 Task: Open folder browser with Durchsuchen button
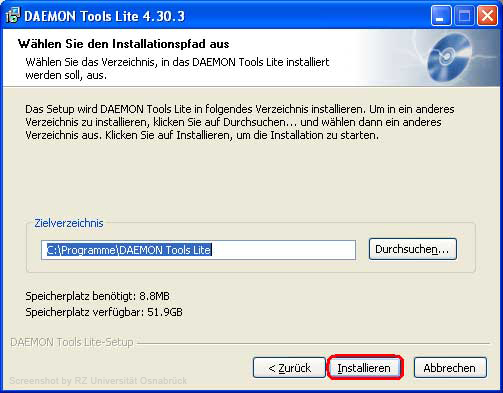pos(412,249)
